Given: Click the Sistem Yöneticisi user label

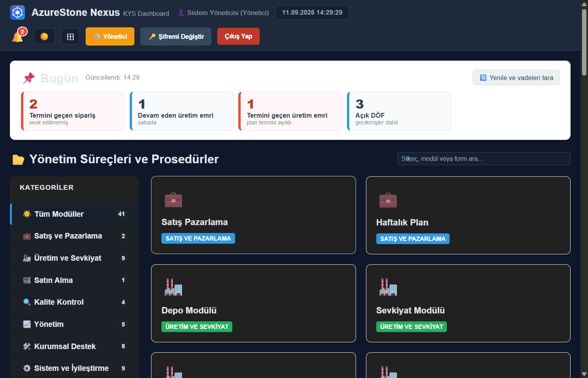Looking at the screenshot, I should [x=228, y=13].
